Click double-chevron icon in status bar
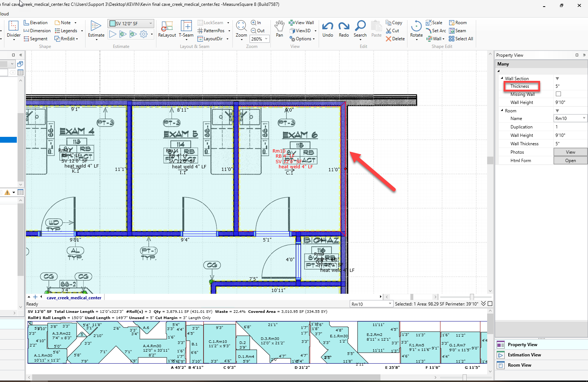Image resolution: width=588 pixels, height=382 pixels. tap(483, 304)
